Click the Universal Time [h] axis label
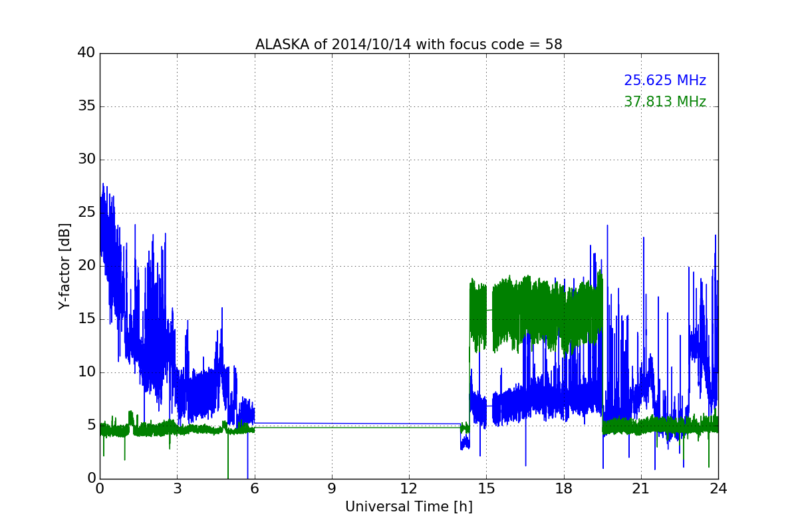798x532 pixels. [x=409, y=507]
